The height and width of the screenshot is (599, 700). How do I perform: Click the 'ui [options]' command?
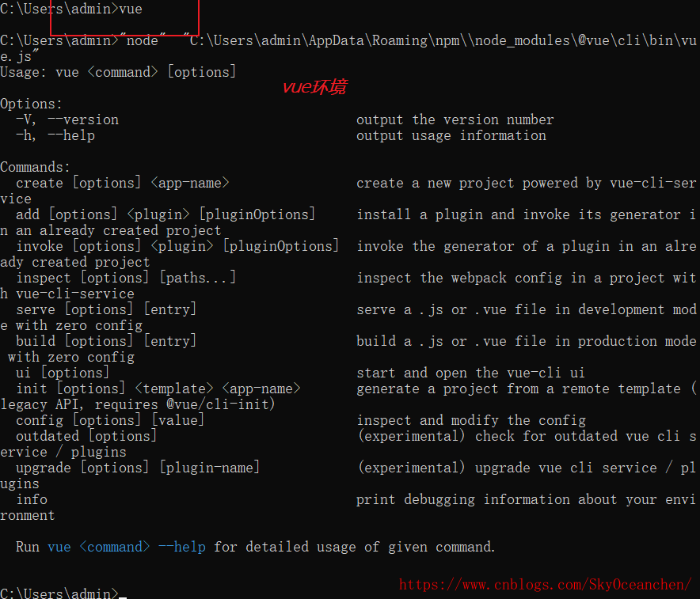[63, 373]
